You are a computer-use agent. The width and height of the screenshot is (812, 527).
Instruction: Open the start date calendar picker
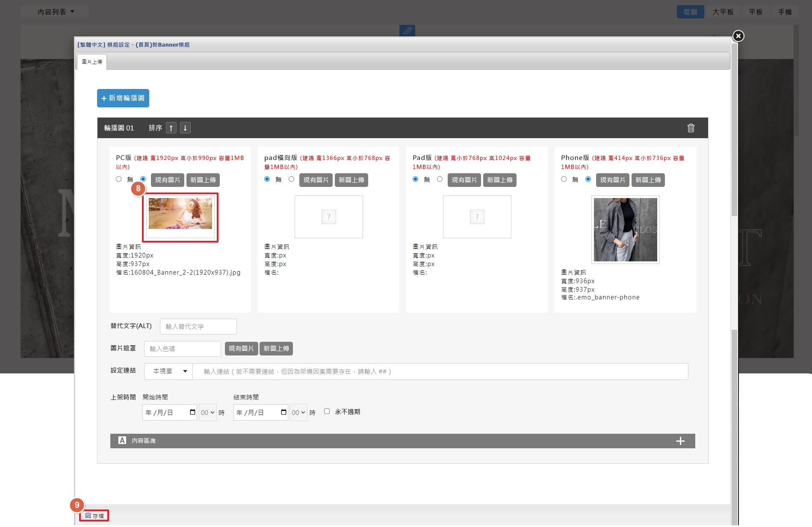(192, 412)
